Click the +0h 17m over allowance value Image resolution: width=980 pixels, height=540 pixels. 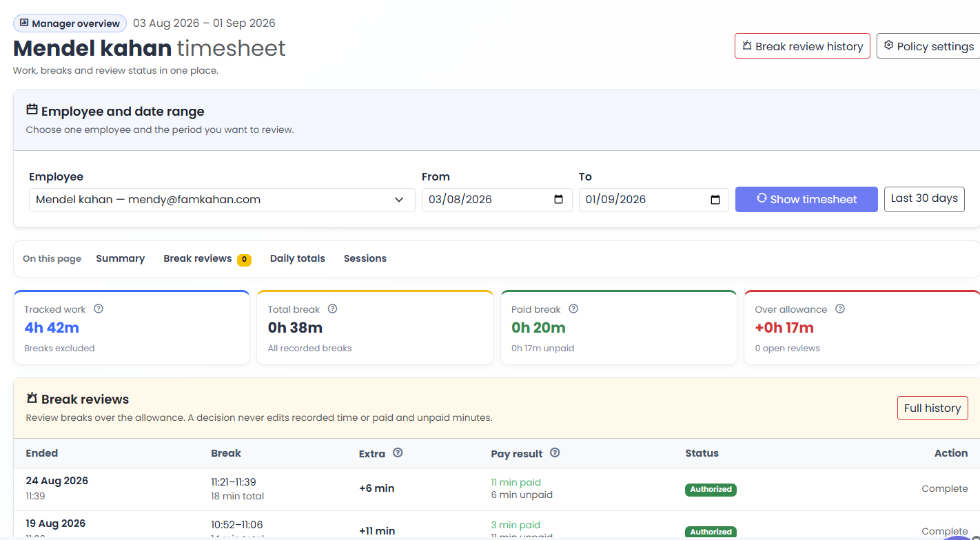pos(784,328)
